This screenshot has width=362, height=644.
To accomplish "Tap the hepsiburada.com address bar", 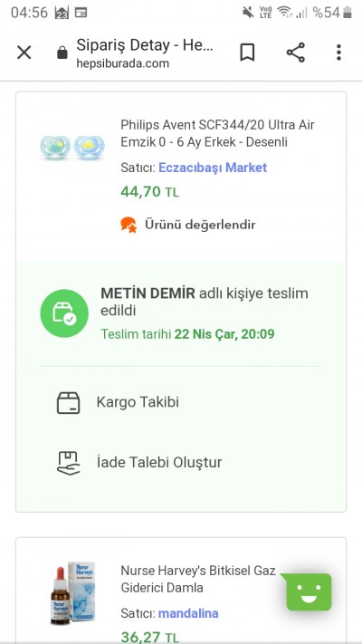I will [x=145, y=53].
